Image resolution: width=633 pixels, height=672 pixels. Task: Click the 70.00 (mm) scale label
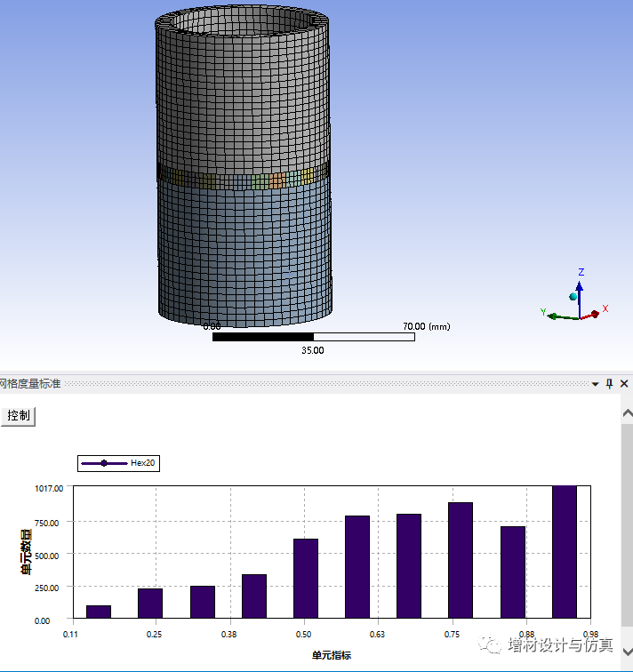point(427,326)
